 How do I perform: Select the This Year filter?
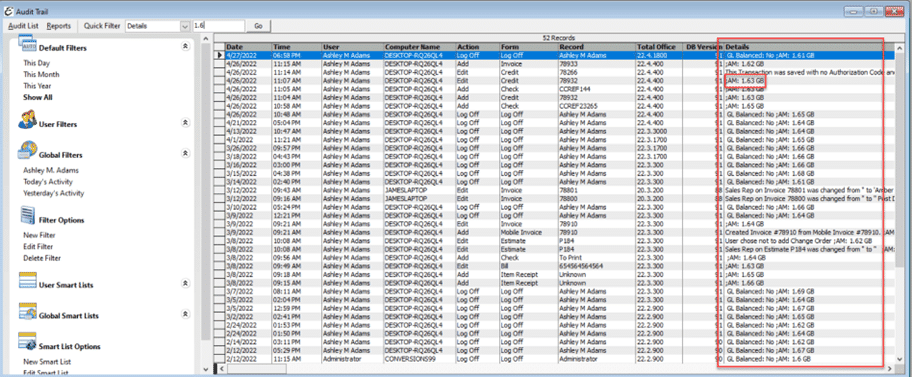point(38,86)
